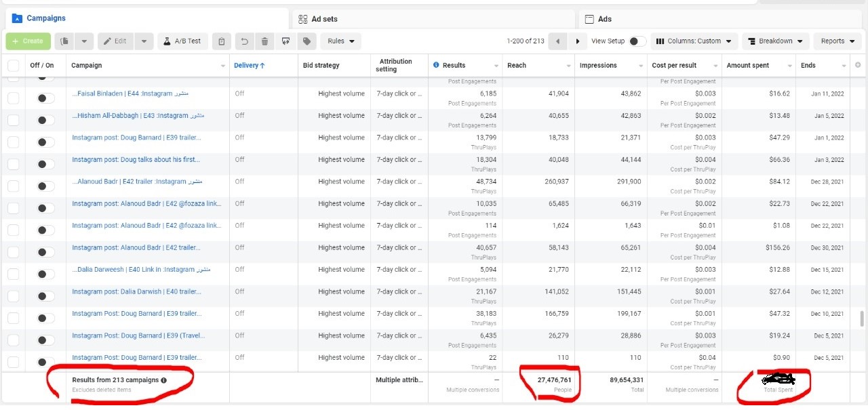868x410 pixels.
Task: Check the select-all header checkbox
Action: [14, 66]
